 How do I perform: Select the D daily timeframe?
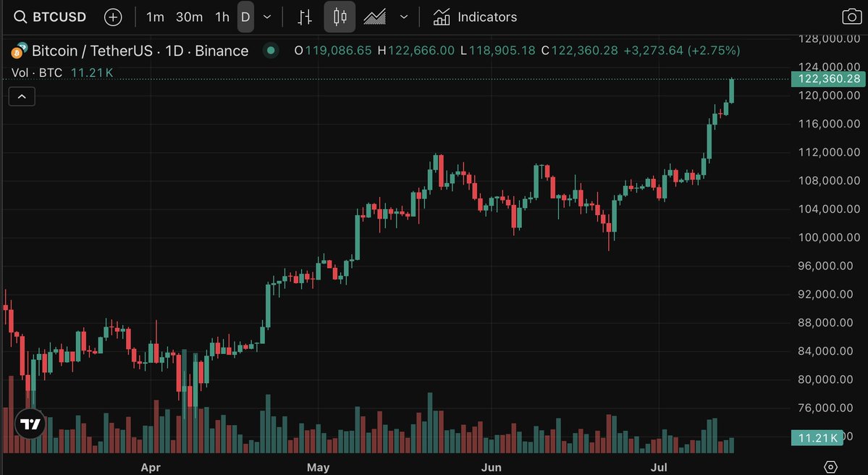click(245, 17)
